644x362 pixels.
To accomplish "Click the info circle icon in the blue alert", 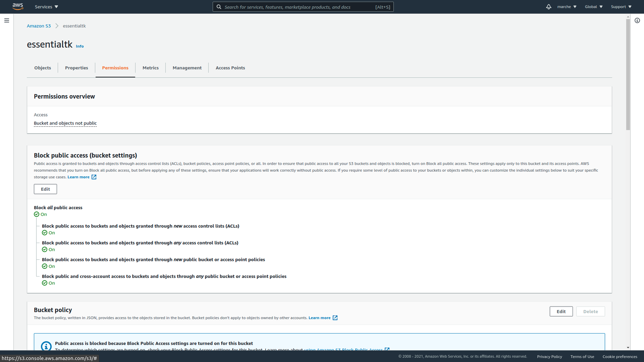I will click(x=46, y=346).
